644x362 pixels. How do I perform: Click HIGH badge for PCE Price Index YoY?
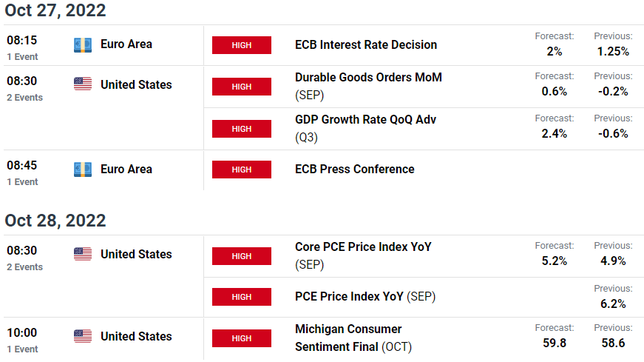[x=242, y=297]
